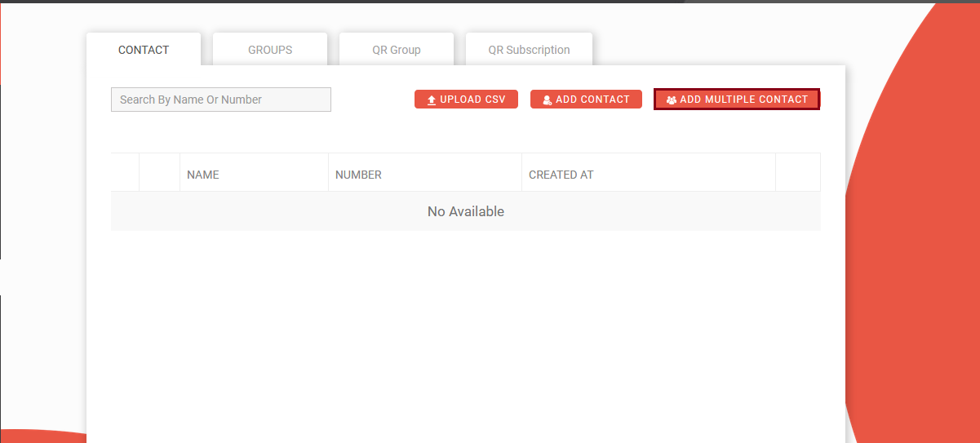This screenshot has width=980, height=443.
Task: Open the QR Group tab
Action: 397,50
